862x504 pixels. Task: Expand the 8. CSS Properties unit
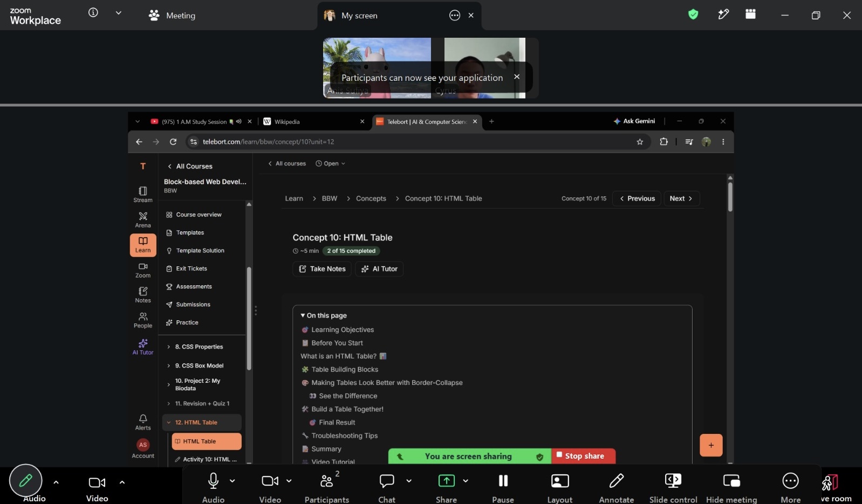pos(199,347)
